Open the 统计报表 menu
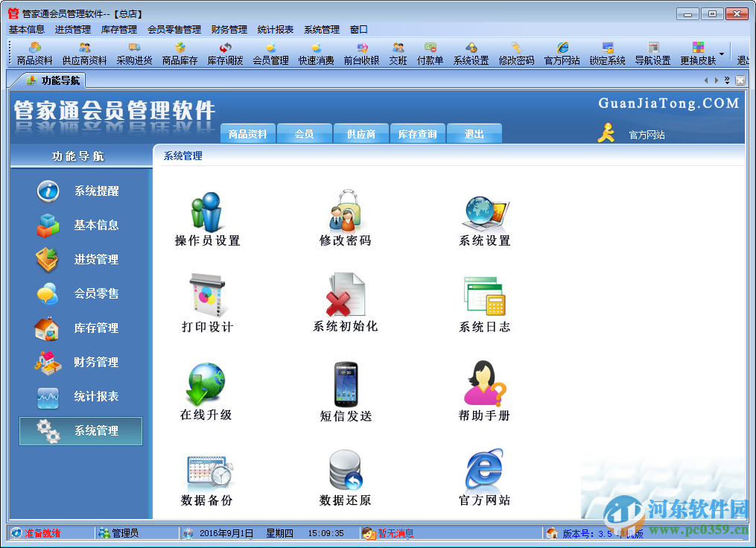The image size is (756, 548). tap(273, 29)
